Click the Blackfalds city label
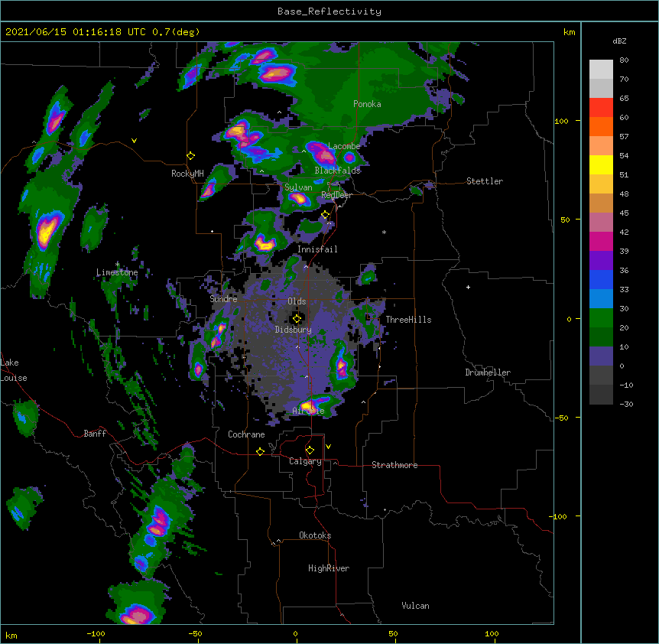 [337, 171]
